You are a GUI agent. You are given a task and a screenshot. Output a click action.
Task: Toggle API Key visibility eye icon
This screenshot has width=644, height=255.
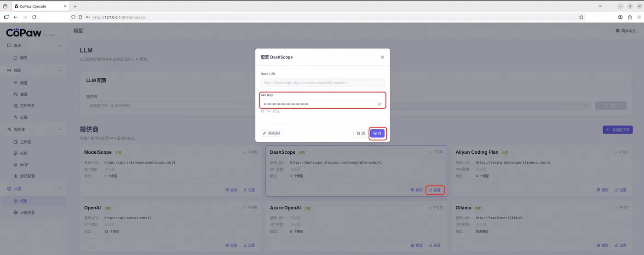379,104
